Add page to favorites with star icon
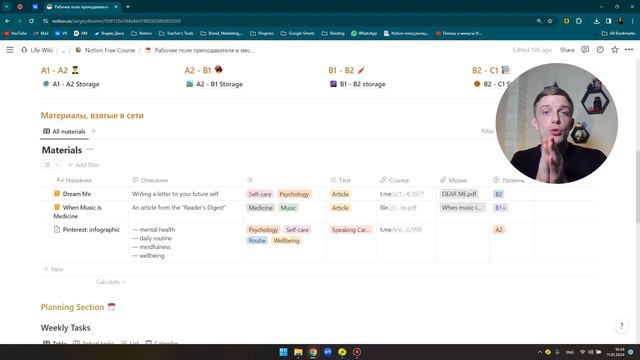Screen dimensions: 640x360 tap(614, 49)
